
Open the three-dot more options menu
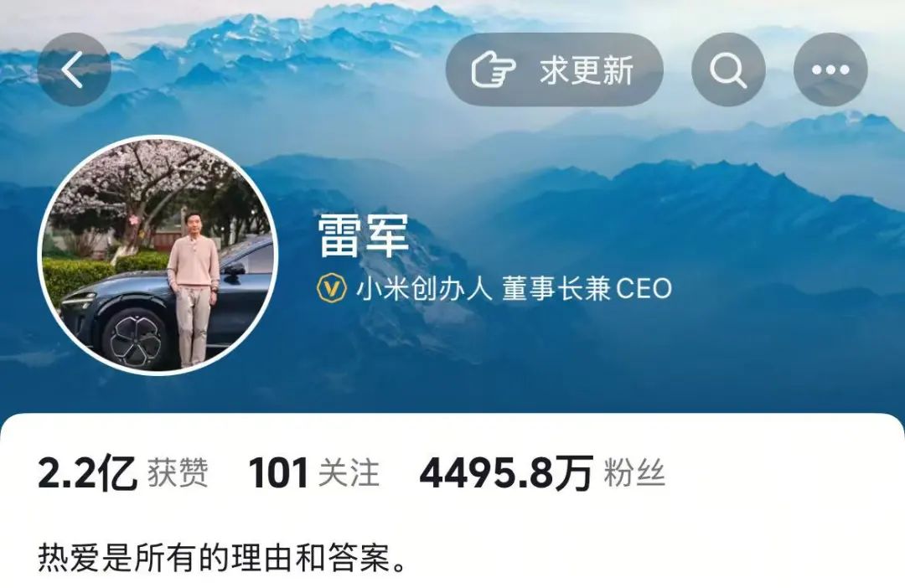[830, 70]
